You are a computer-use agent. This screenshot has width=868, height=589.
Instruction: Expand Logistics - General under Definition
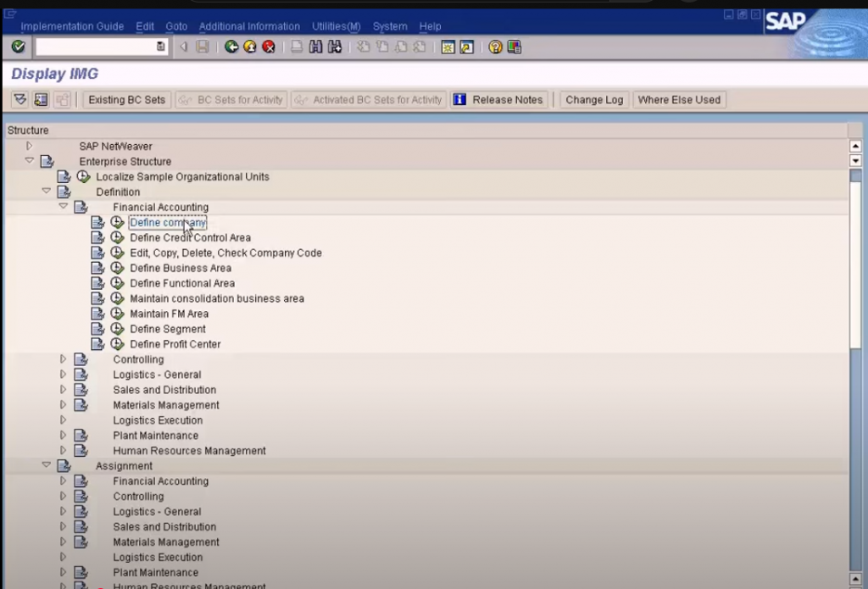point(63,375)
